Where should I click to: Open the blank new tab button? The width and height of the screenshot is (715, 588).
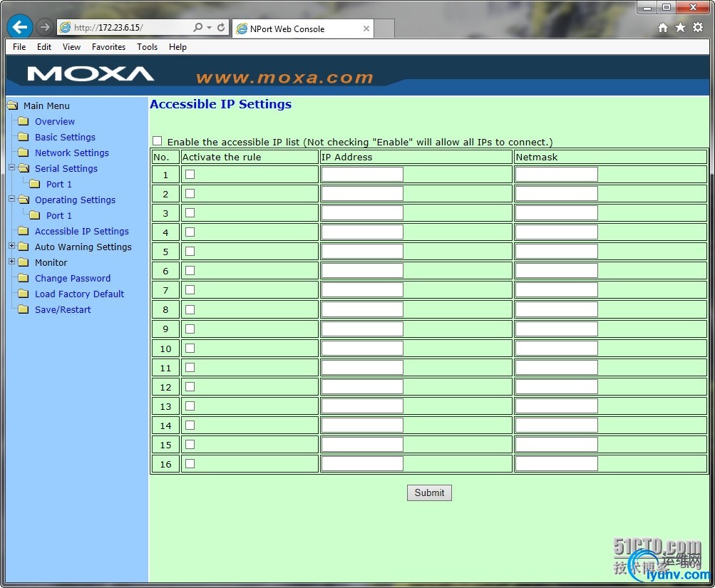click(x=384, y=29)
